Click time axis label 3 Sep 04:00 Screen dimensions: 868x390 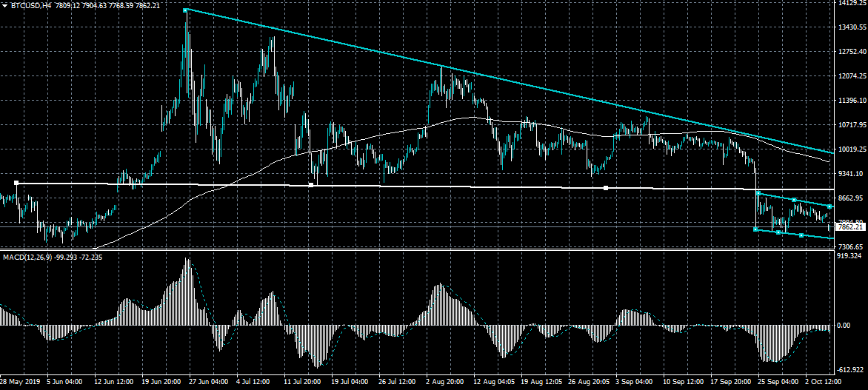click(634, 382)
